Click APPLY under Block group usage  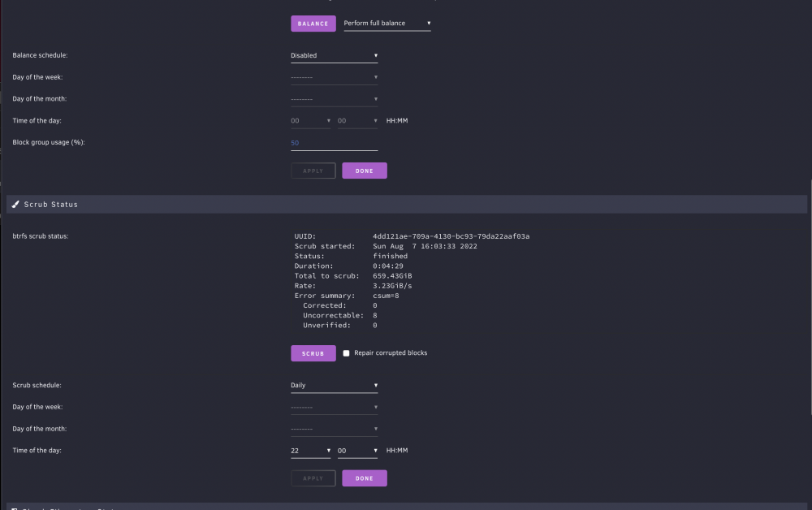click(x=313, y=171)
